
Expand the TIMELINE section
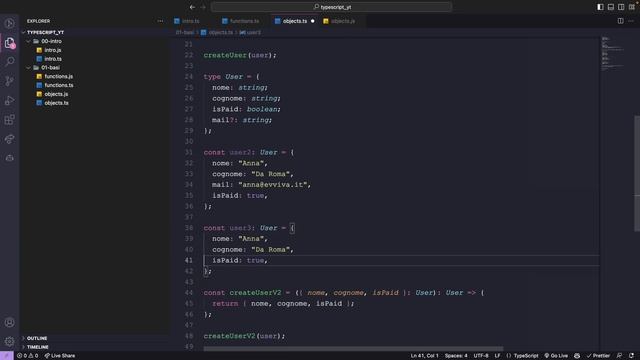click(x=38, y=347)
